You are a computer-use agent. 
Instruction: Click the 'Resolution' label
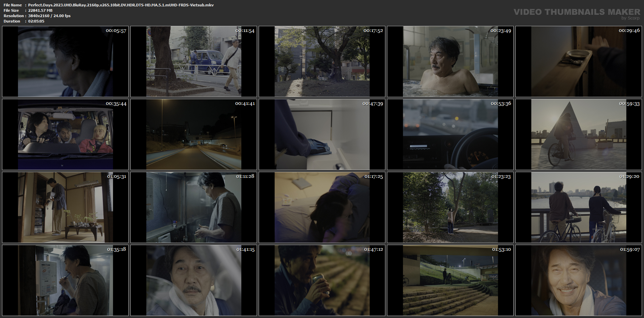point(14,16)
